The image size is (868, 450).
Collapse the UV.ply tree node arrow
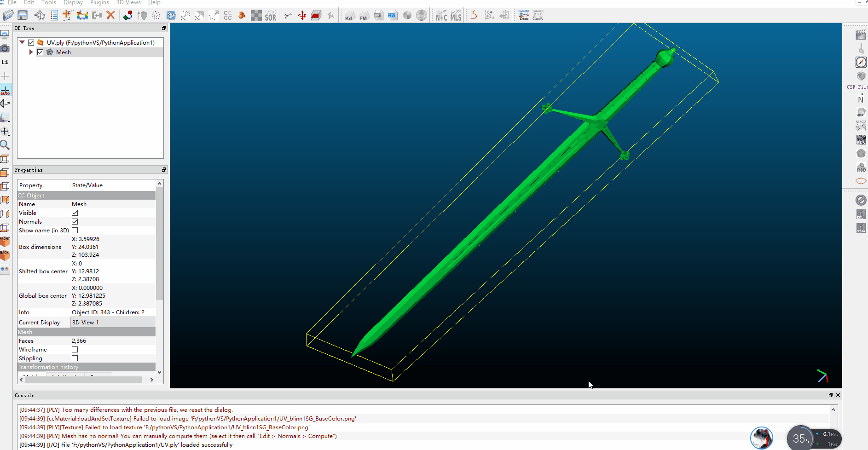[x=22, y=42]
